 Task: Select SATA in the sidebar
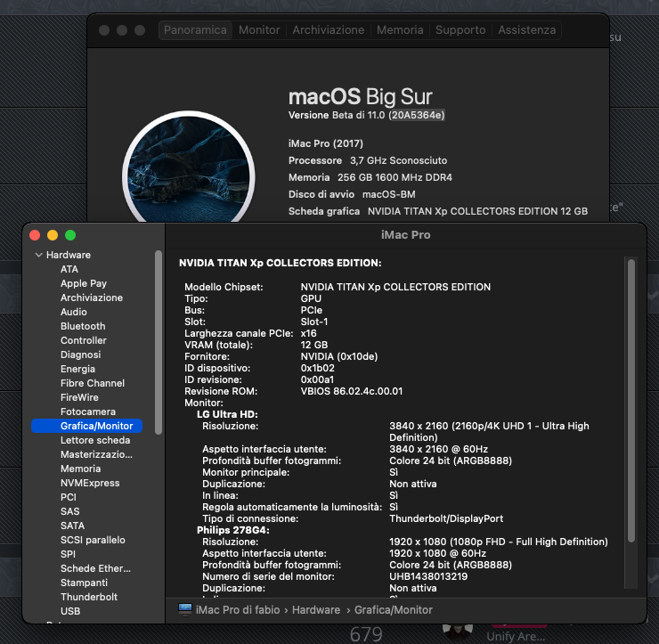[x=72, y=526]
